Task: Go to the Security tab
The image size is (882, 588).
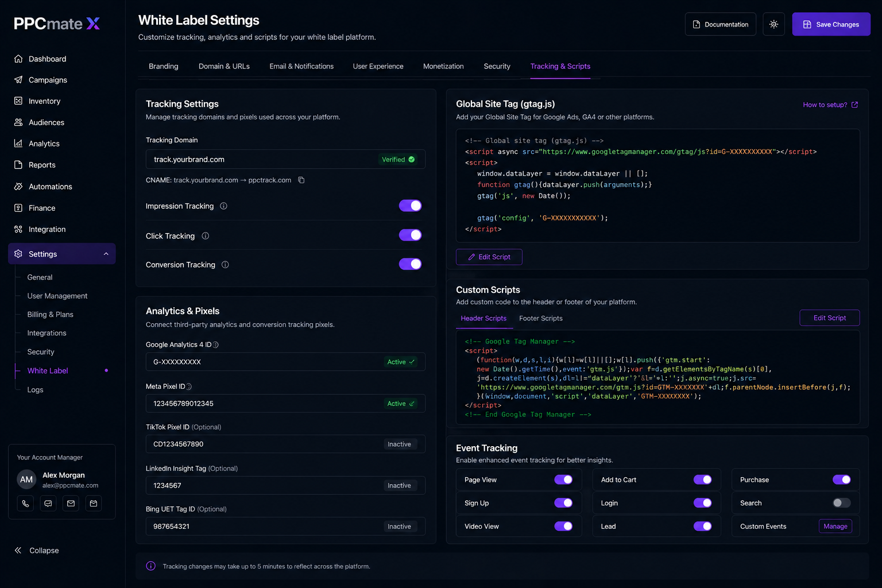Action: 497,67
